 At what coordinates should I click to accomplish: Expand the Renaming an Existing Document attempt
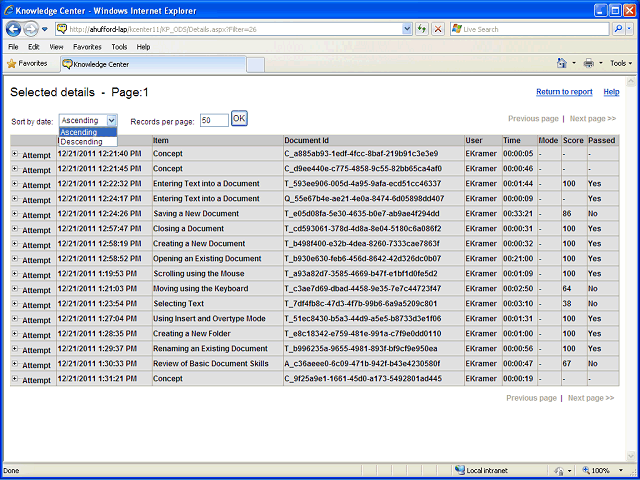(x=15, y=349)
